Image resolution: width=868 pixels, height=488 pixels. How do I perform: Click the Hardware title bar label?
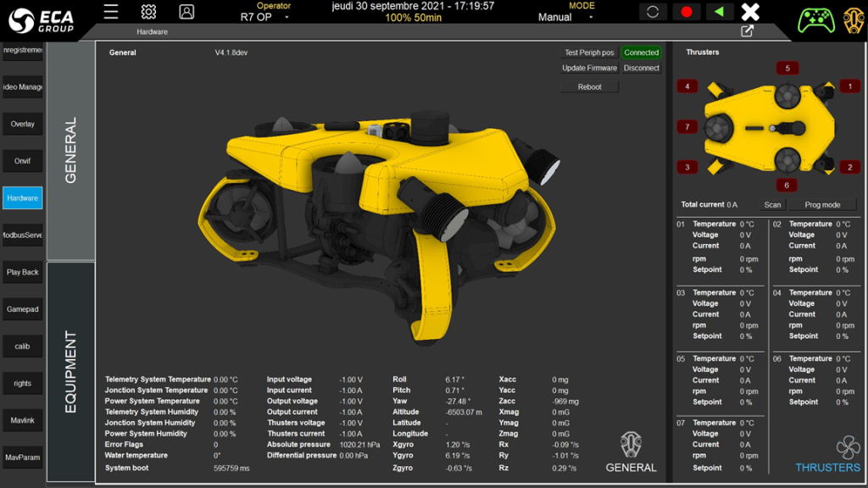pyautogui.click(x=153, y=32)
